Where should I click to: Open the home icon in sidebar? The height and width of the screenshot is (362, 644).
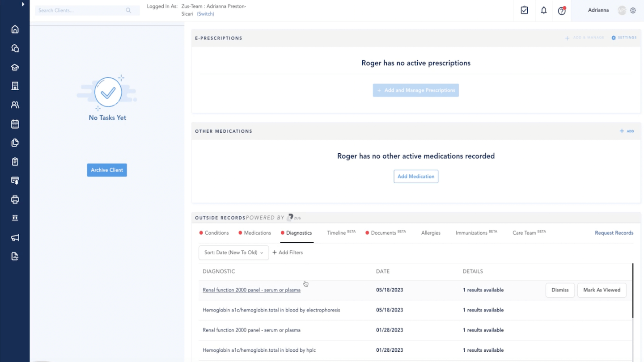pos(15,29)
